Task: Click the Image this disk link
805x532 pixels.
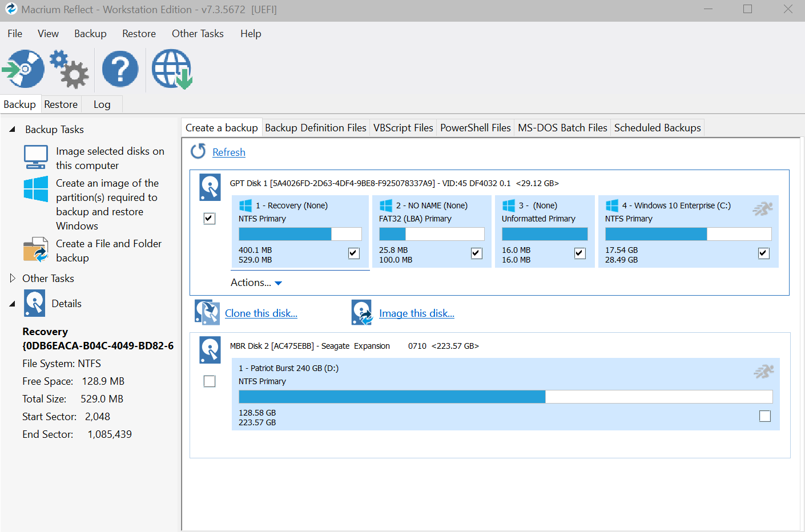Action: [417, 313]
